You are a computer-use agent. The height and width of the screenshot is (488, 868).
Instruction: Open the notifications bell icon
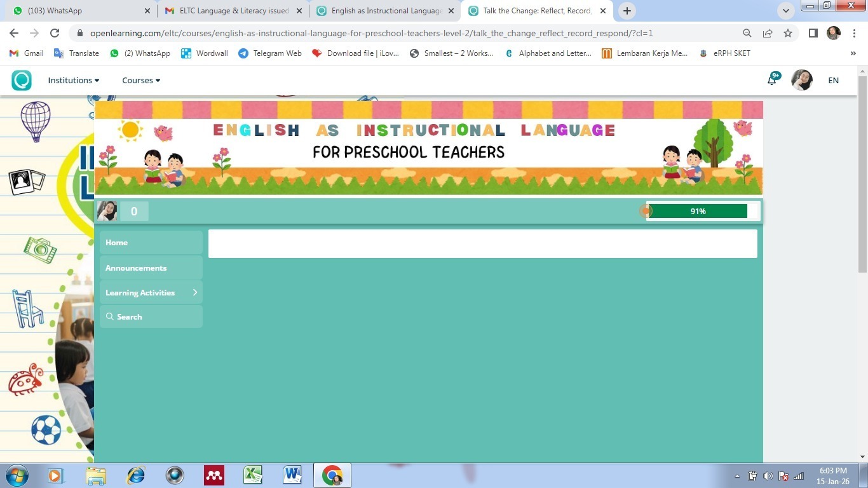pos(772,80)
